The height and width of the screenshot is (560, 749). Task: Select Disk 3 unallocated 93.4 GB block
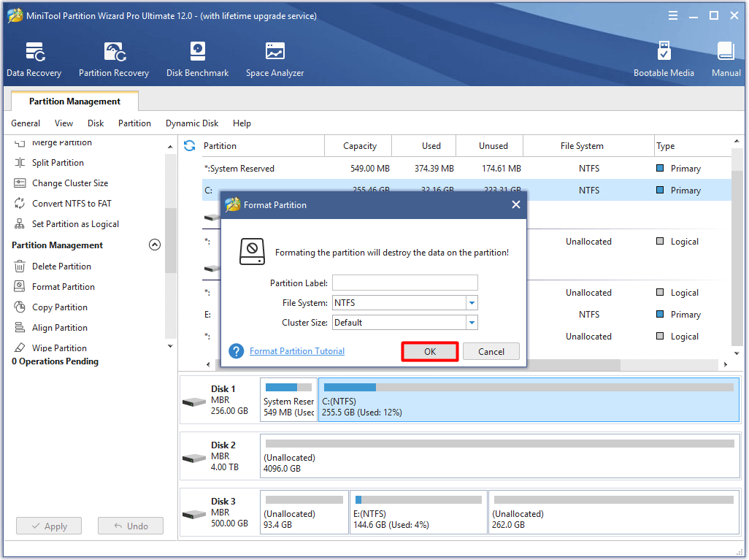point(304,513)
